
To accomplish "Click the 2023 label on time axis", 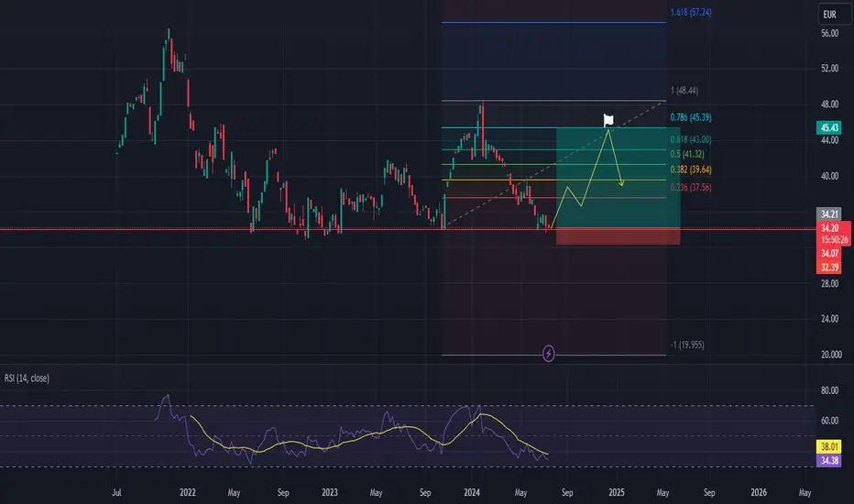I will 330,493.
